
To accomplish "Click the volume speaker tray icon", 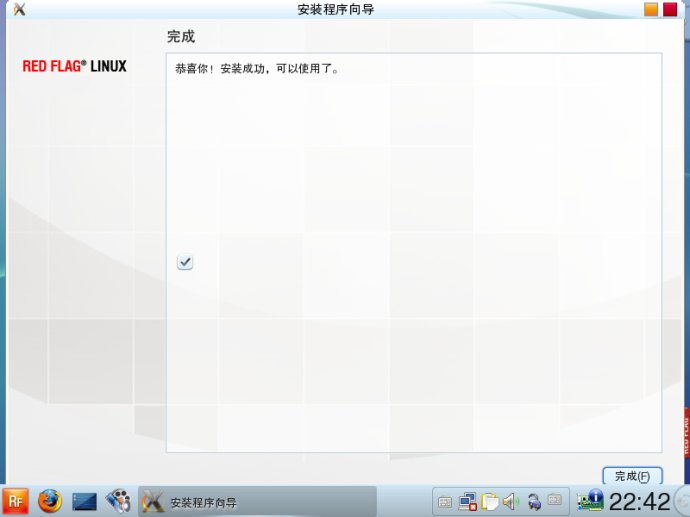I will pyautogui.click(x=511, y=502).
